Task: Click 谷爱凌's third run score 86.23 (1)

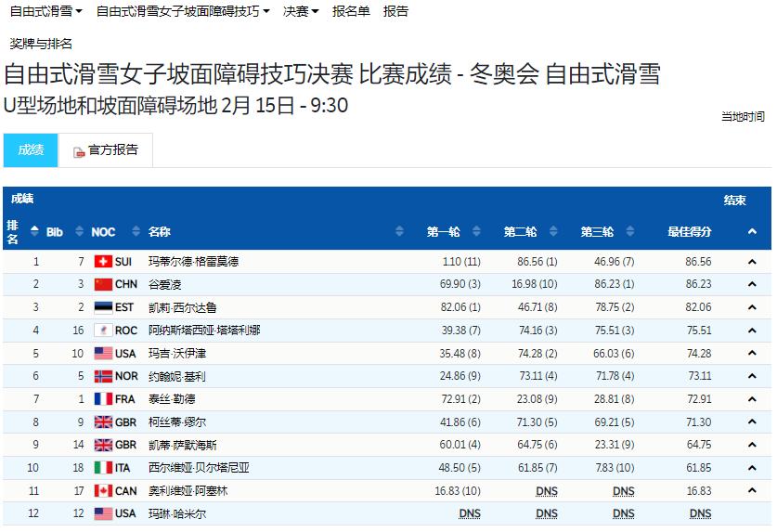Action: click(615, 284)
